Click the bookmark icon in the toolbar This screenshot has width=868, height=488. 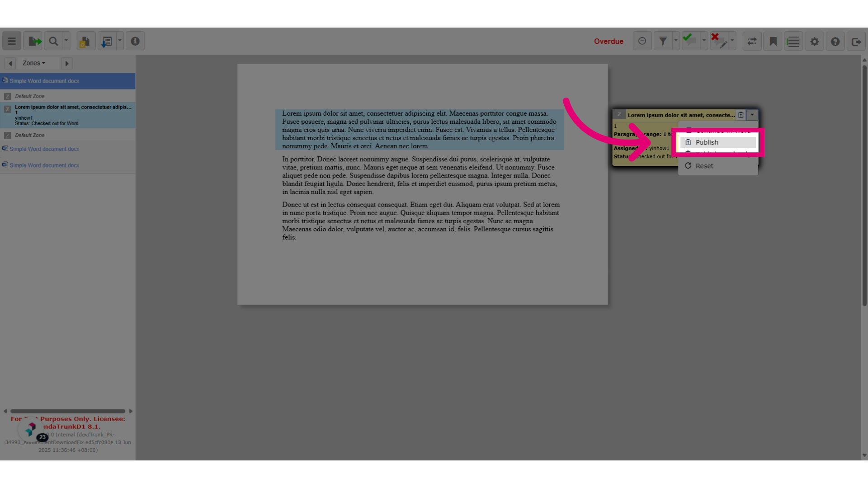click(773, 41)
